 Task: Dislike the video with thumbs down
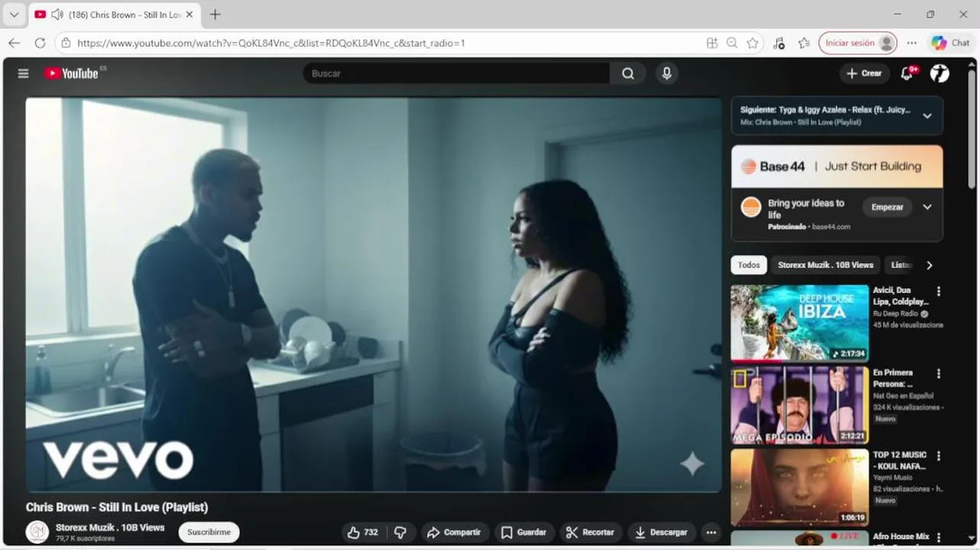pyautogui.click(x=401, y=532)
